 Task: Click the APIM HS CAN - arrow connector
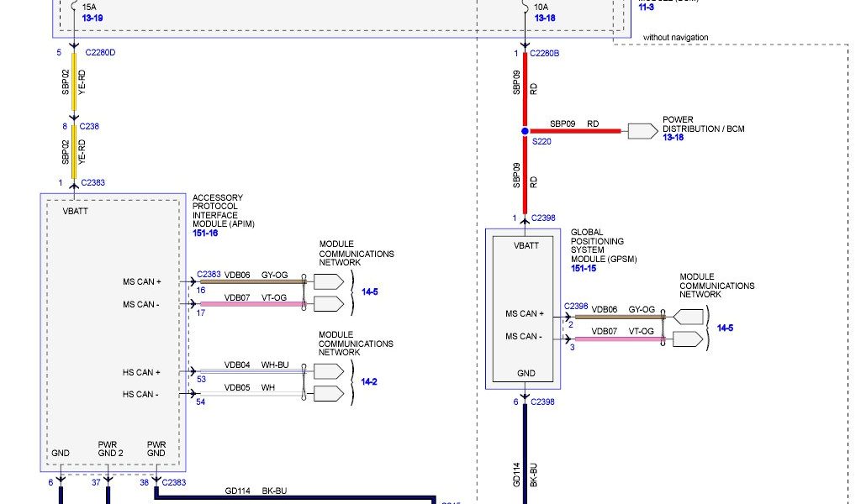[329, 393]
